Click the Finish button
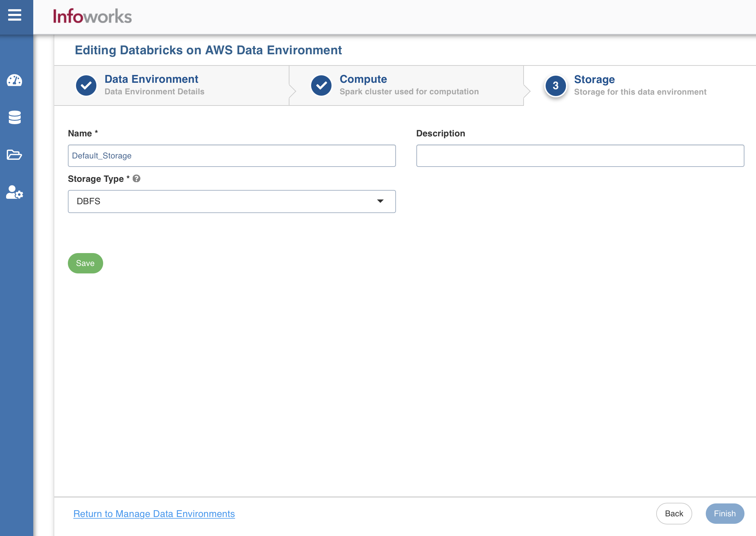This screenshot has width=756, height=536. click(725, 514)
